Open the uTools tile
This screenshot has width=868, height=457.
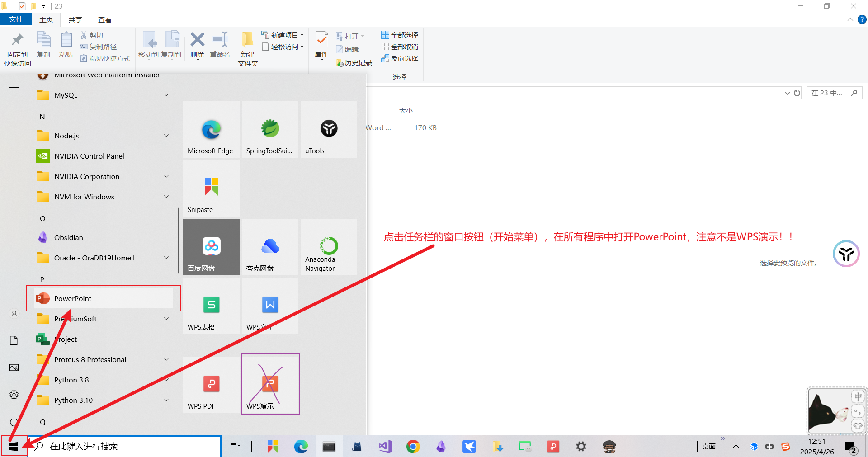[x=329, y=129]
